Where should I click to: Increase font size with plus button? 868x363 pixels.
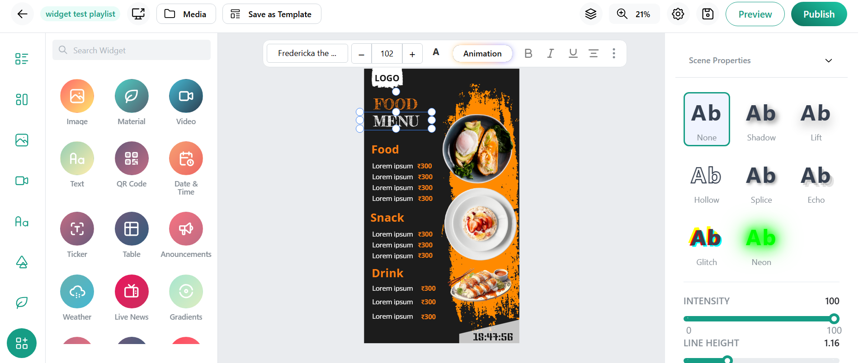(x=412, y=54)
